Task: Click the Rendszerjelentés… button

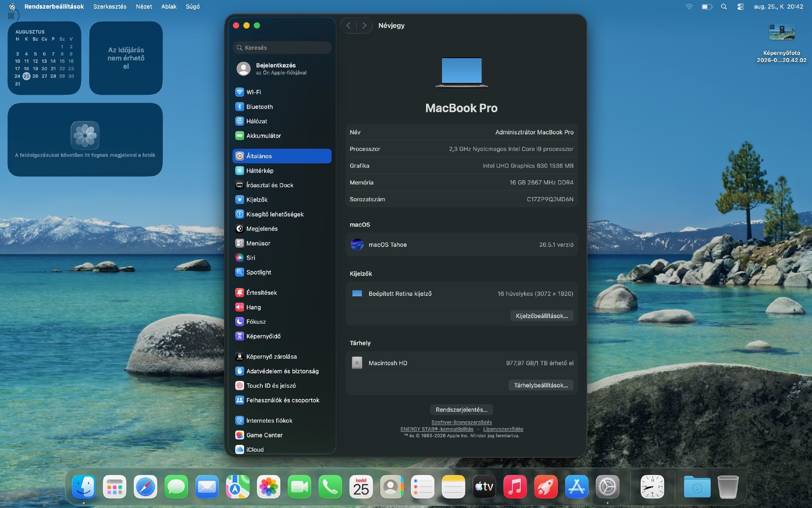Action: (x=461, y=410)
